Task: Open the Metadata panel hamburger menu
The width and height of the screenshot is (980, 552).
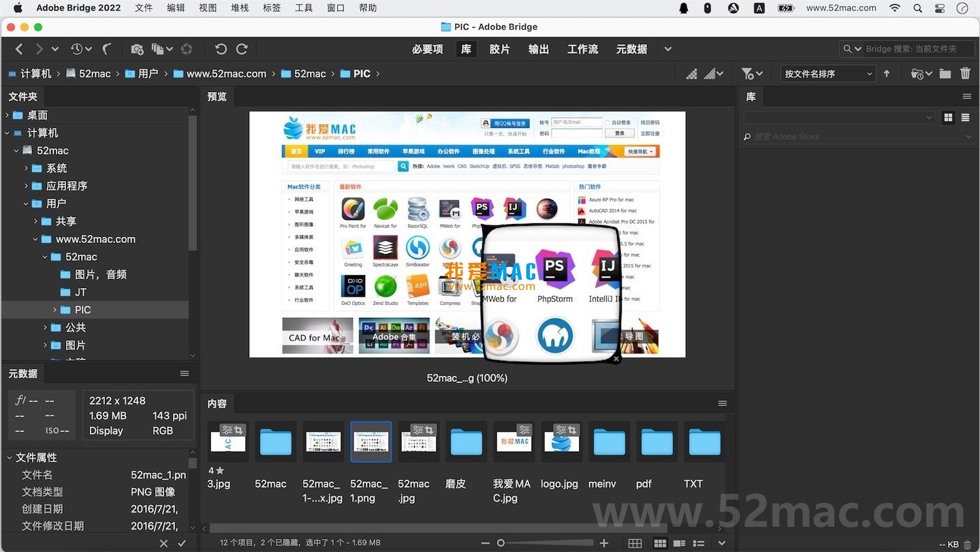Action: click(x=185, y=374)
